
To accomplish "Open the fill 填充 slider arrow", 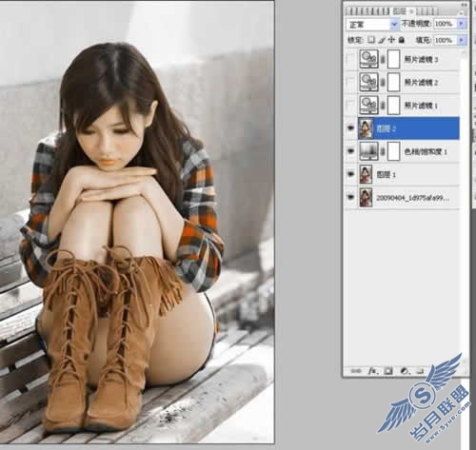I will pos(462,40).
